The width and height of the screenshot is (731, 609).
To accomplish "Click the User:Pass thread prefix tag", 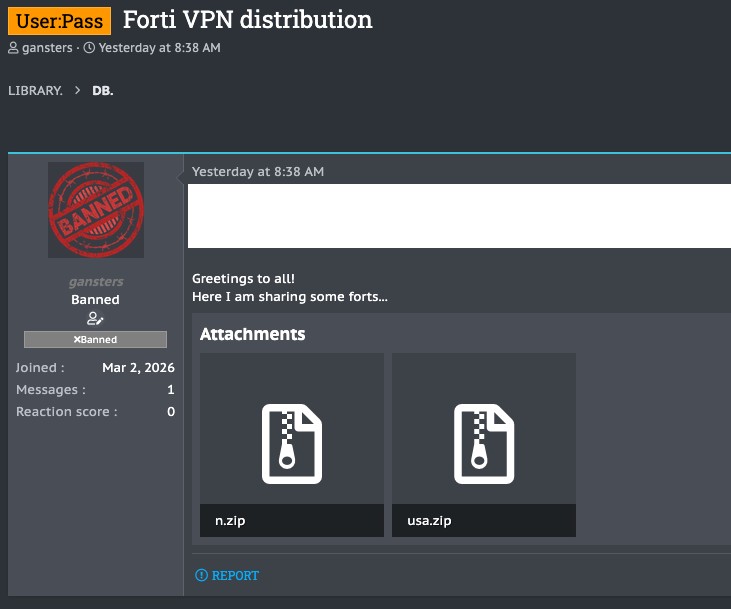I will click(59, 20).
